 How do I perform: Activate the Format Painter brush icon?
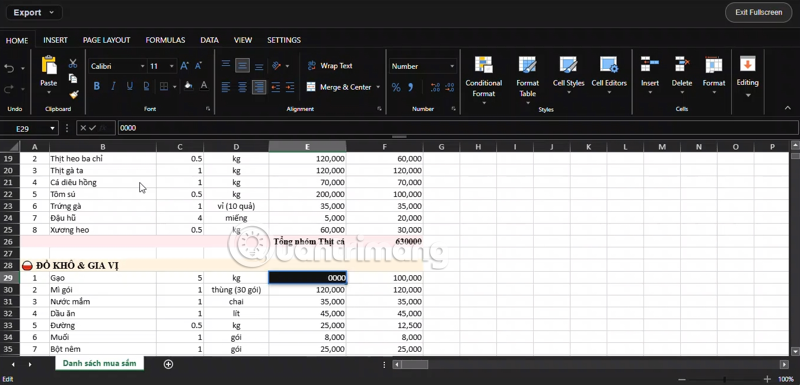[73, 94]
